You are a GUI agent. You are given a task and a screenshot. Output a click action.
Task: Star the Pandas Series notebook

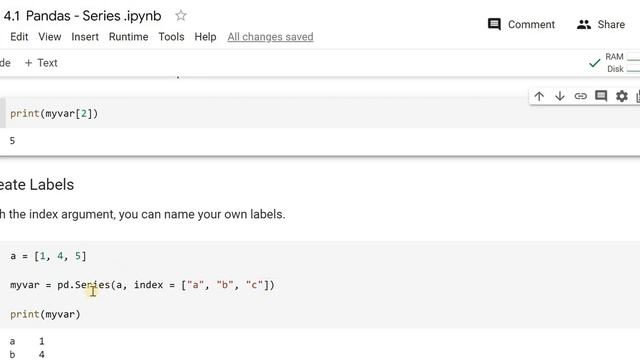(x=180, y=16)
